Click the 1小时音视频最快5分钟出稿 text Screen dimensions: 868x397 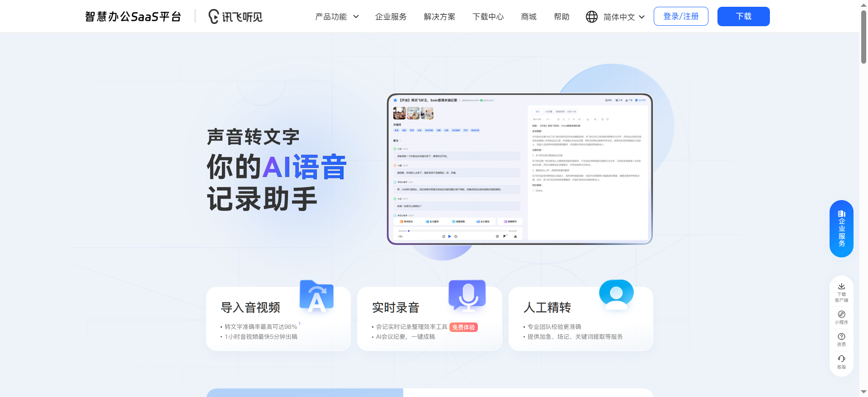pyautogui.click(x=261, y=336)
